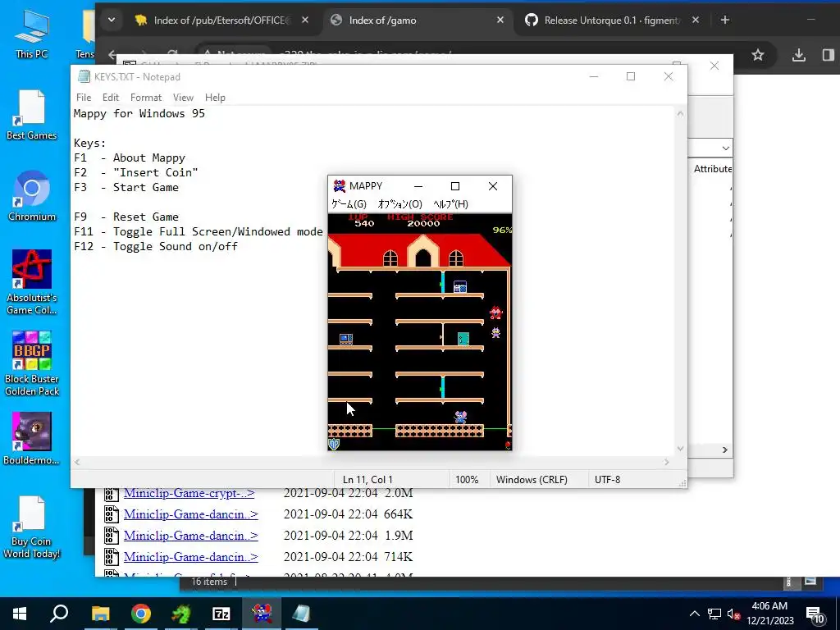840x630 pixels.
Task: Open Notepad Edit menu
Action: 111,98
